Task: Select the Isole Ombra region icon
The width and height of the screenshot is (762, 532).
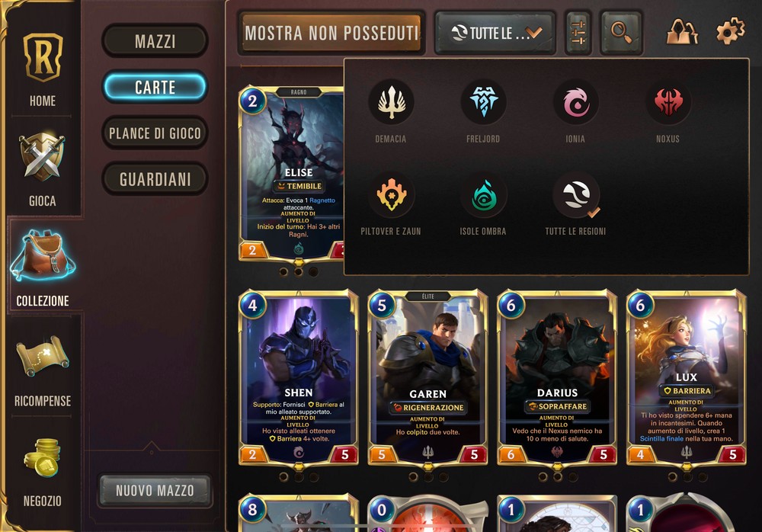Action: tap(483, 195)
